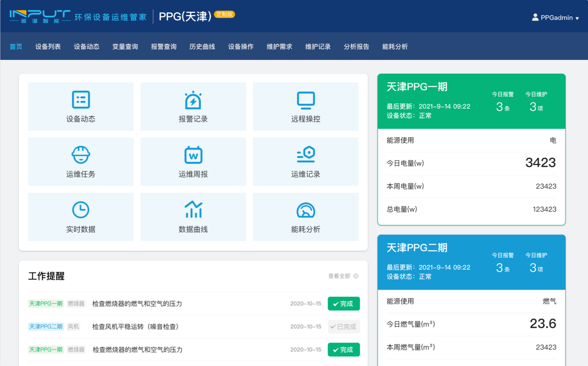Screen dimensions: 588x366
Task: Open the 设备动态 menu item in navbar
Action: click(x=86, y=47)
